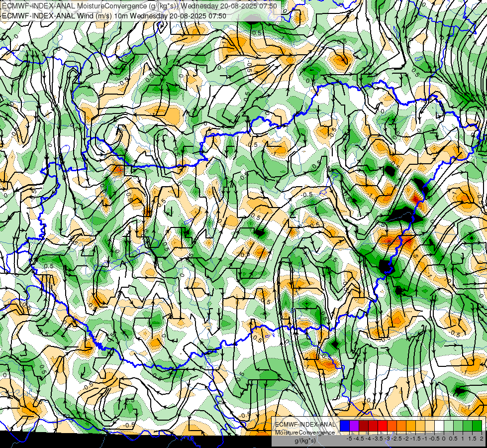This screenshot has height=448, width=487.
Task: Click the -2.5 tick value in the legend
Action: pyautogui.click(x=396, y=439)
